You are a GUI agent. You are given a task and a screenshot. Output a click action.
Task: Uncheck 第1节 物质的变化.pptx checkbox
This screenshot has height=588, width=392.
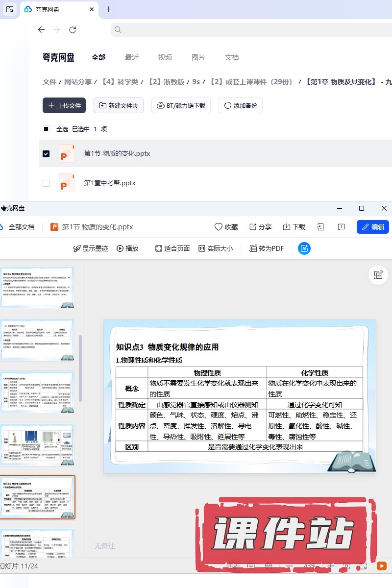(x=46, y=154)
